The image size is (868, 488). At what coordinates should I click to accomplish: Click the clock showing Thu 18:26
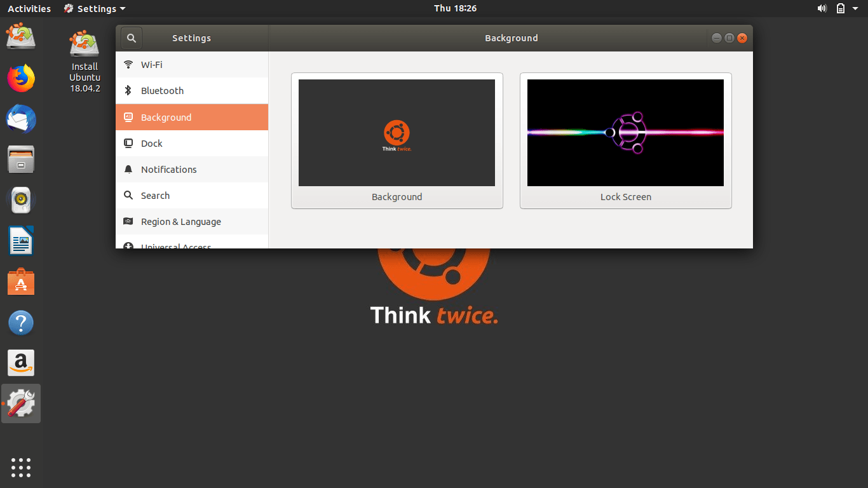[x=456, y=8]
